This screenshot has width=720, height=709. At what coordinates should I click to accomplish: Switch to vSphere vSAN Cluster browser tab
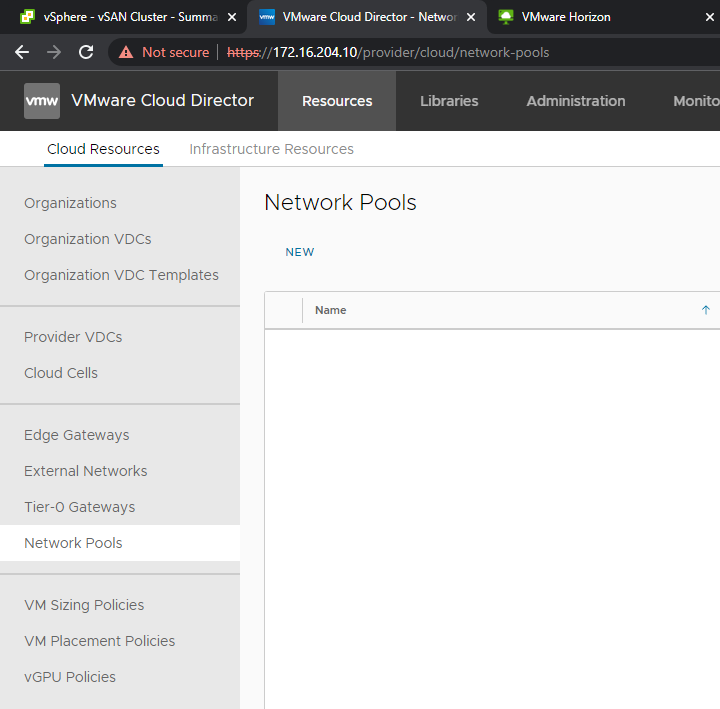(x=130, y=17)
